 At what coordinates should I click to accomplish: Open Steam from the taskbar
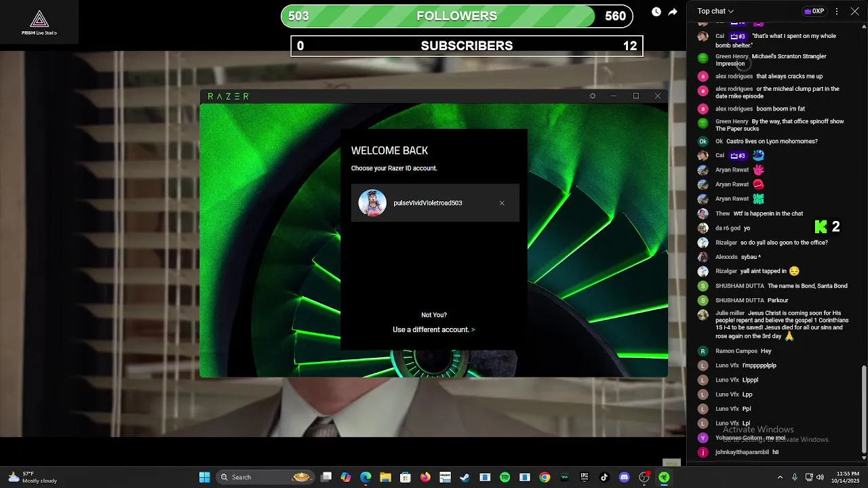(465, 477)
